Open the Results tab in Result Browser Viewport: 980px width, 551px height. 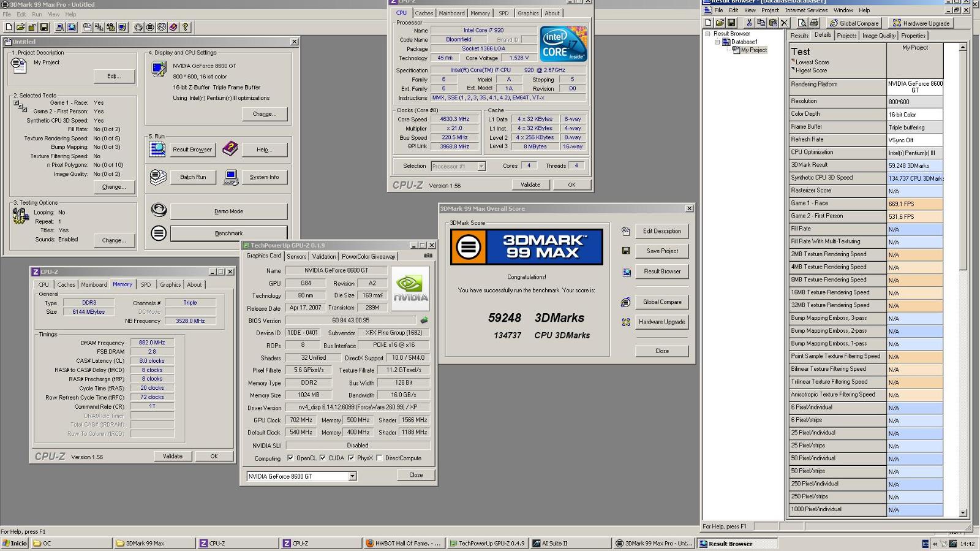click(799, 36)
